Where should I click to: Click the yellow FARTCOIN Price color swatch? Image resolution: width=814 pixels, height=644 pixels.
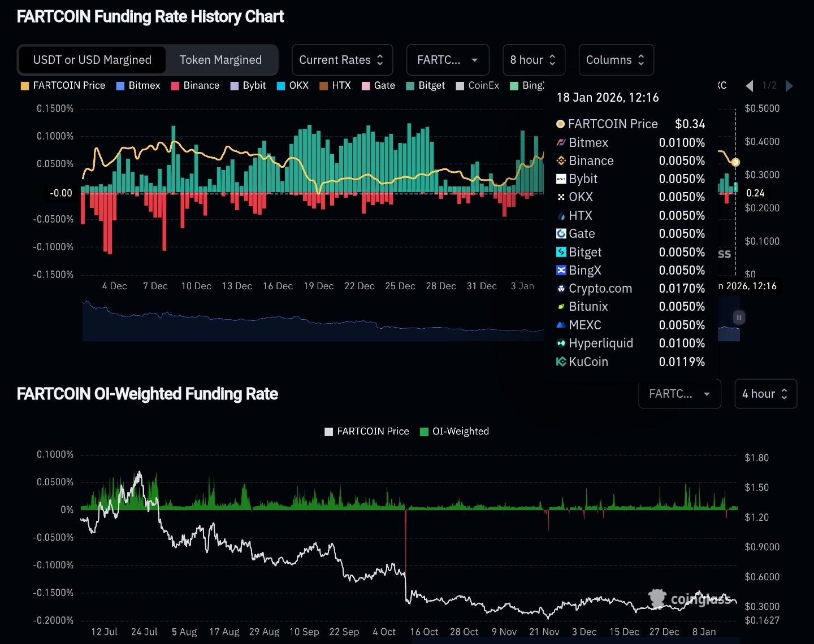pos(24,85)
